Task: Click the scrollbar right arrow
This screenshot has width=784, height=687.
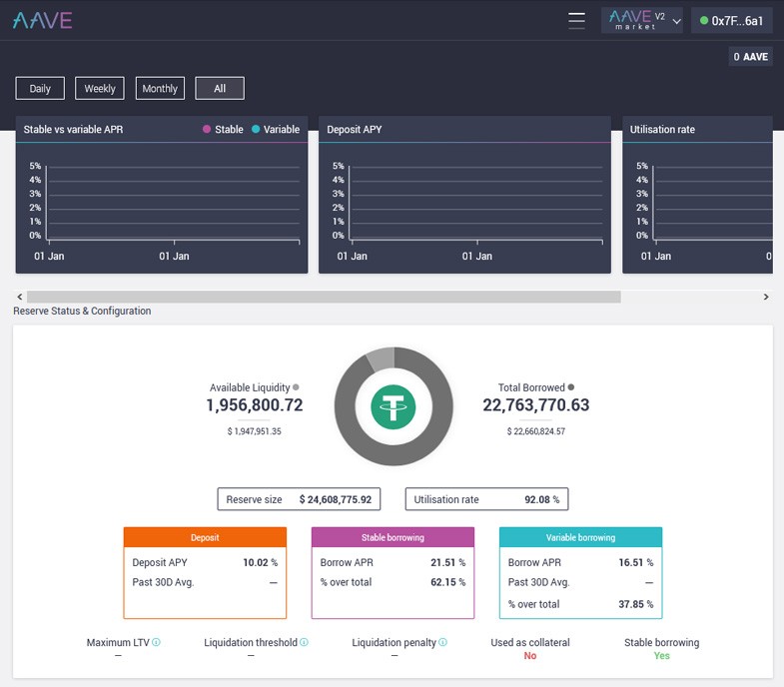Action: coord(766,297)
